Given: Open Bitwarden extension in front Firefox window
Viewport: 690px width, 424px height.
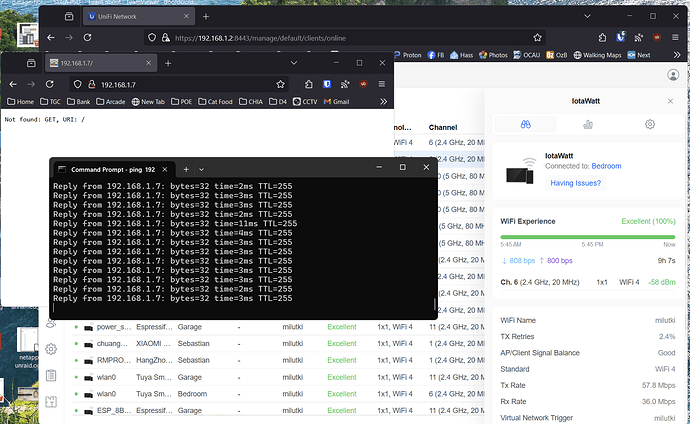Looking at the screenshot, I should 327,84.
